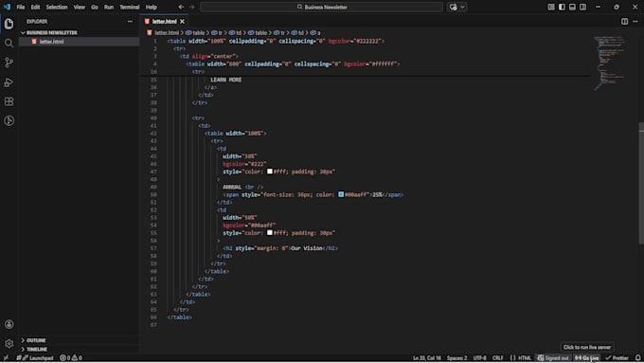Toggle the Primary Side Bar visibility
The image size is (644, 363).
tap(562, 7)
